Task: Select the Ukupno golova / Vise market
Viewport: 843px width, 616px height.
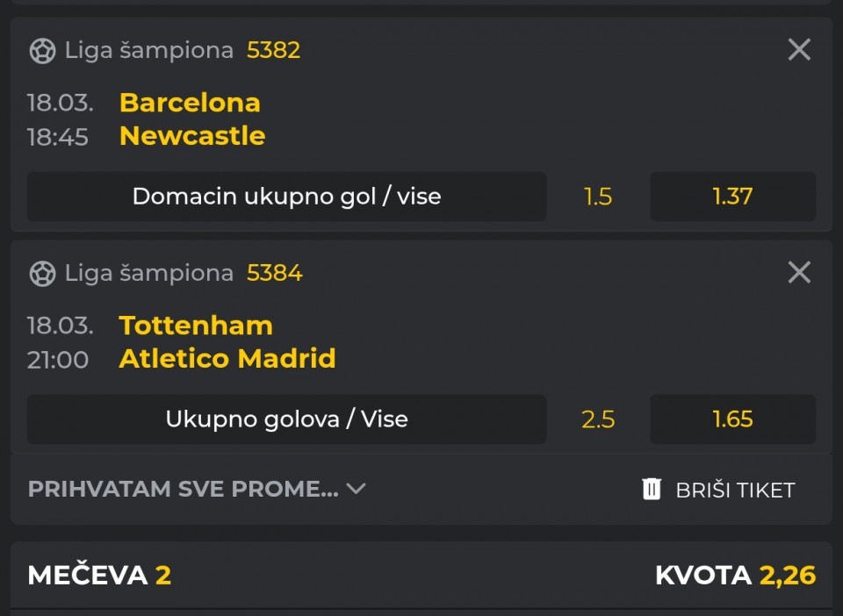Action: [x=286, y=419]
